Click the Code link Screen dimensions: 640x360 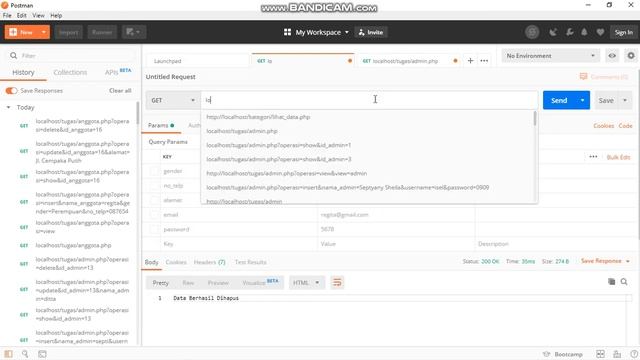click(x=625, y=126)
